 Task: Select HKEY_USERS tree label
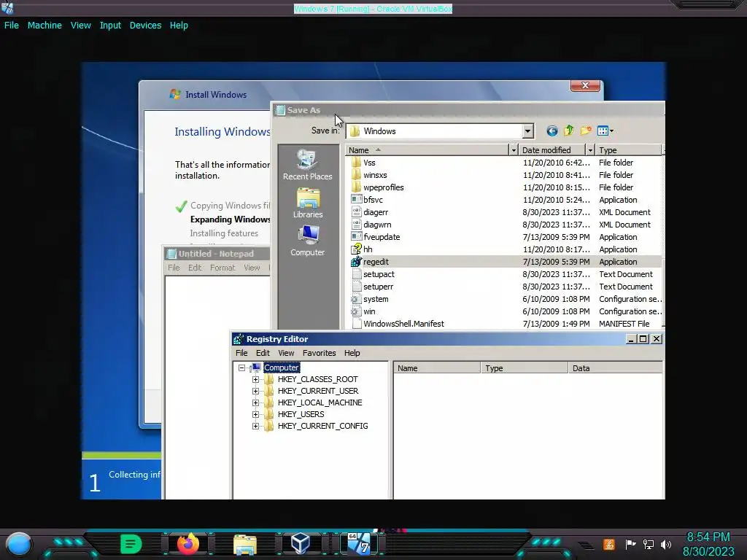(x=301, y=414)
